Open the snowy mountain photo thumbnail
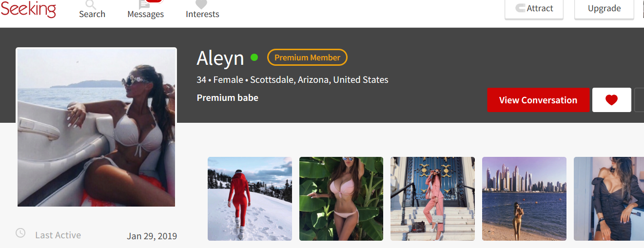Screen dimensions: 644x248 pyautogui.click(x=250, y=199)
